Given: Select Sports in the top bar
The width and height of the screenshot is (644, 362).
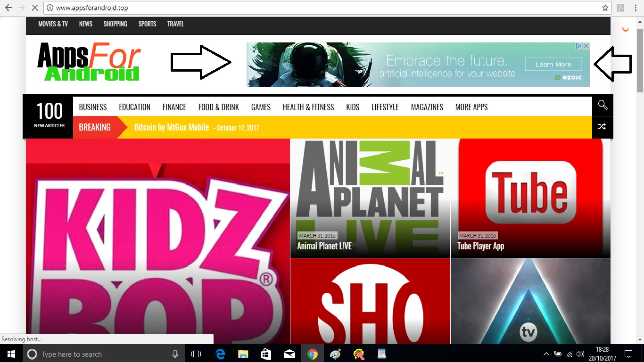Looking at the screenshot, I should [x=147, y=24].
